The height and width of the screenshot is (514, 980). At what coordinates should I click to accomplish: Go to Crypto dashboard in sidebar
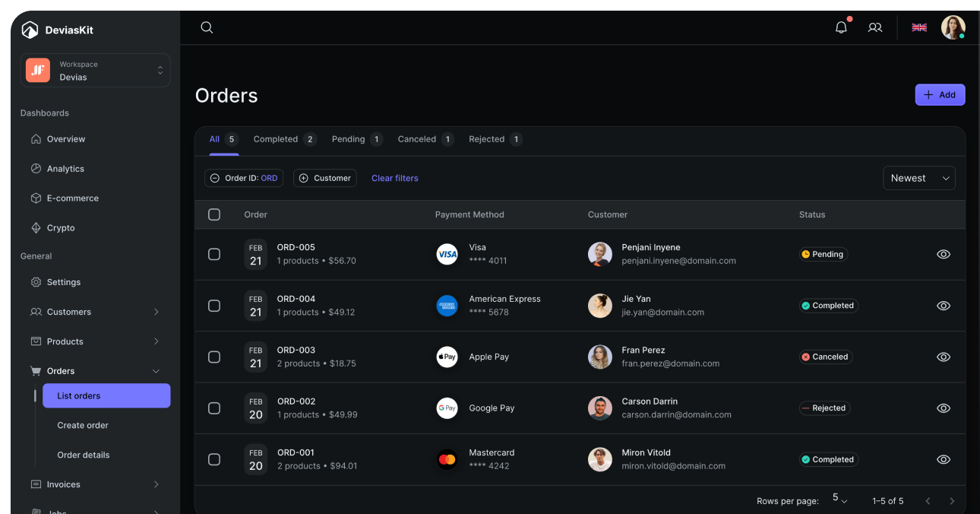point(61,228)
